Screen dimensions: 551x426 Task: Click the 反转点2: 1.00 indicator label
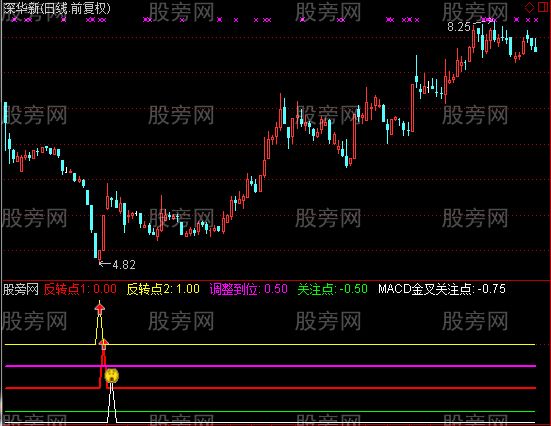point(163,289)
